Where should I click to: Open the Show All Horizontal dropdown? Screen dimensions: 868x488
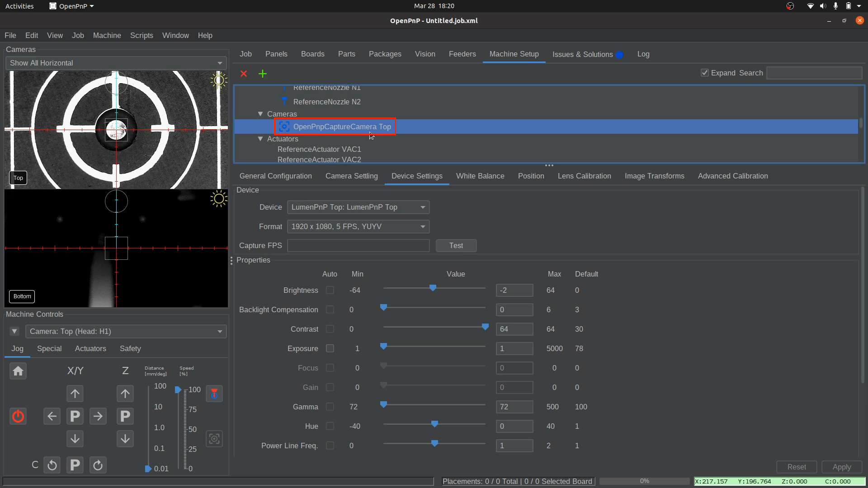[x=116, y=63]
